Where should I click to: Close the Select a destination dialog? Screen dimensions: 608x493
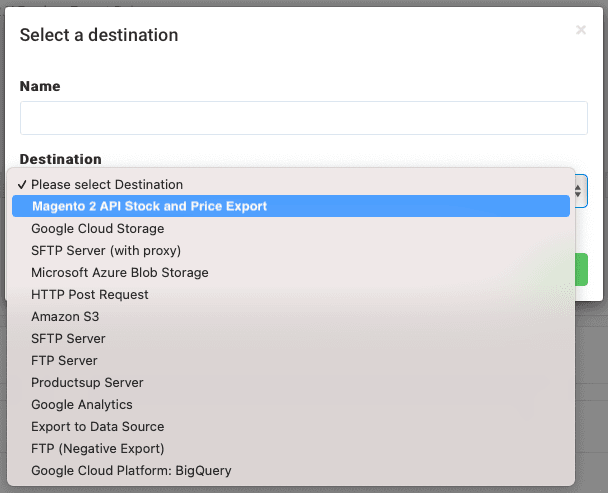[x=581, y=31]
